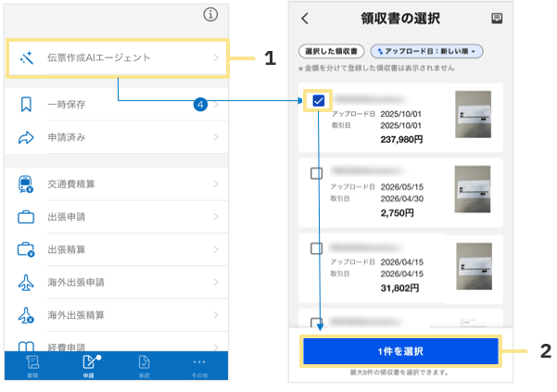557x392 pixels.
Task: Select the 一時保存 label
Action: (66, 105)
